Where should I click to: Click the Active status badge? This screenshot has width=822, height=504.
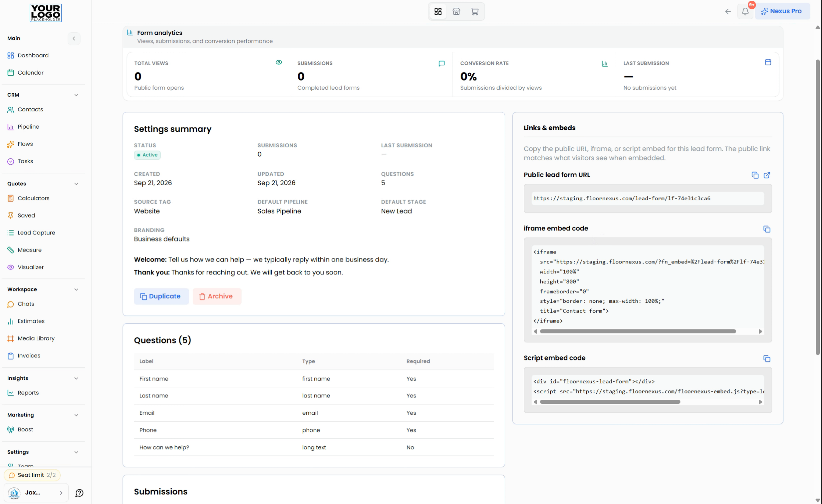tap(147, 155)
